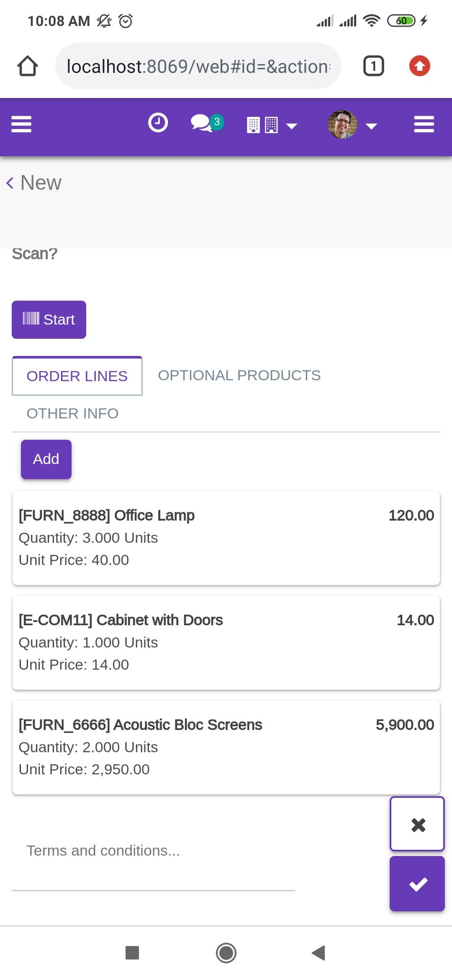
Task: Select the Order Lines tab
Action: [77, 376]
